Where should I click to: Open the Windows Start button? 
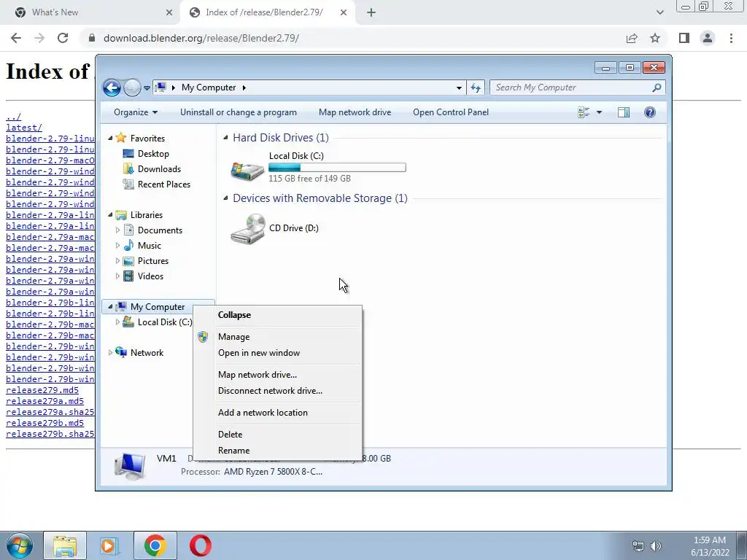(20, 545)
